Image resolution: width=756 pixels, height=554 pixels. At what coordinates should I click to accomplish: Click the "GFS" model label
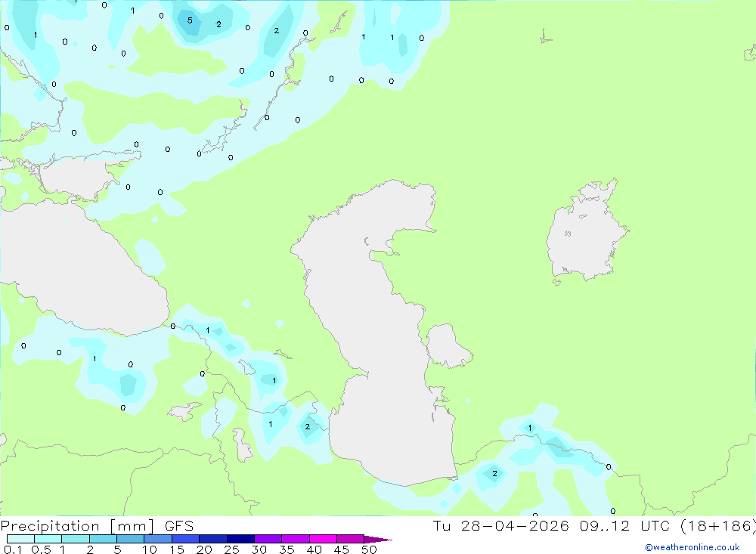click(179, 526)
